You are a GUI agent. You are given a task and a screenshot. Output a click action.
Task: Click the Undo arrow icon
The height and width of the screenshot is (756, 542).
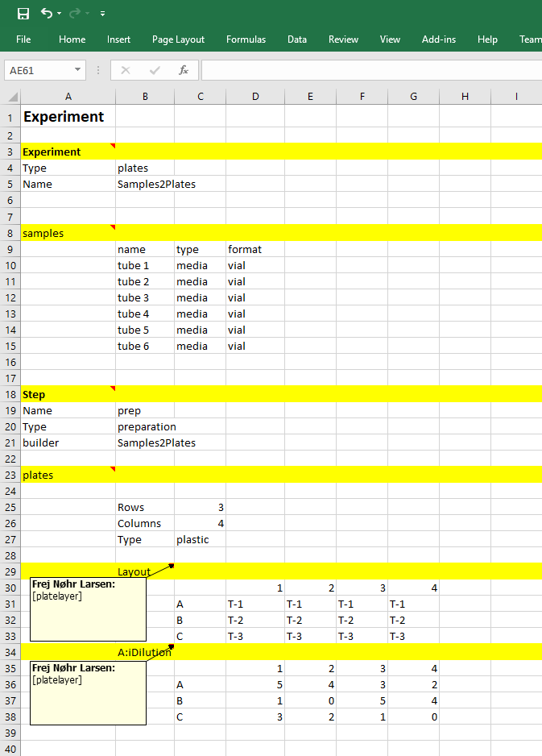(x=47, y=14)
